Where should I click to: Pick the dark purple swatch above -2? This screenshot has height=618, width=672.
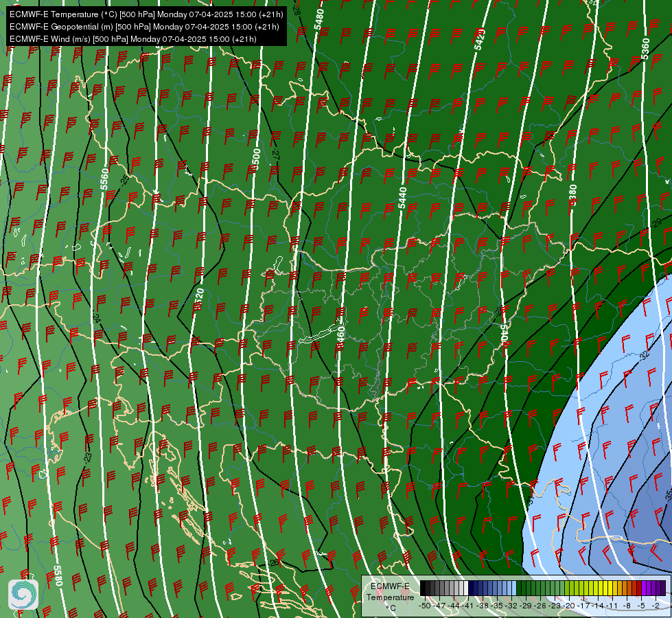coord(658,588)
